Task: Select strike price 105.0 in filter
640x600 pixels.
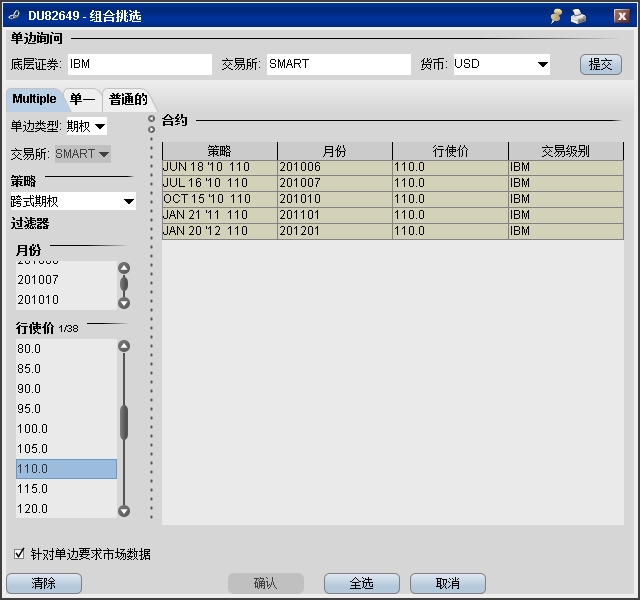Action: click(x=66, y=449)
